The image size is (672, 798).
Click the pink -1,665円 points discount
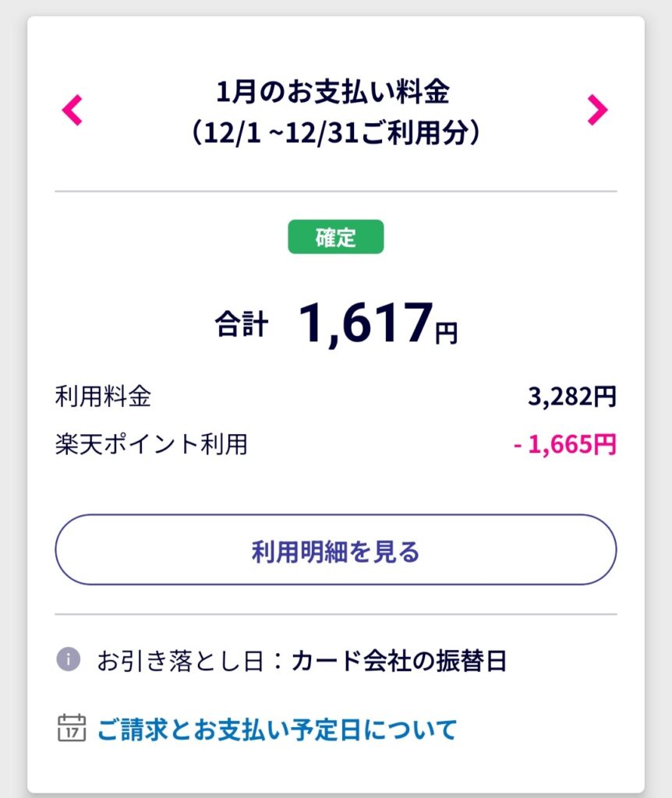[x=565, y=444]
